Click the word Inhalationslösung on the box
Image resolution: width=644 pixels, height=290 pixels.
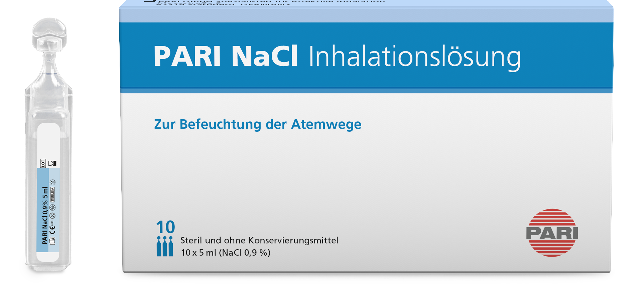(x=414, y=57)
